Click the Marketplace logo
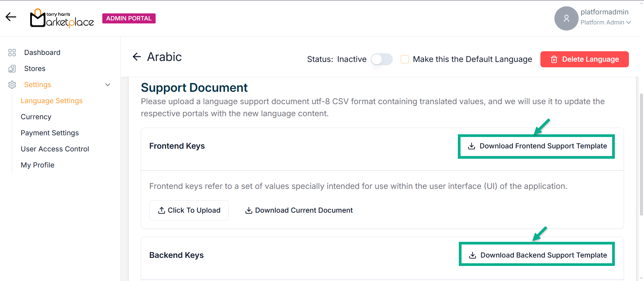The width and height of the screenshot is (644, 281). pyautogui.click(x=62, y=18)
